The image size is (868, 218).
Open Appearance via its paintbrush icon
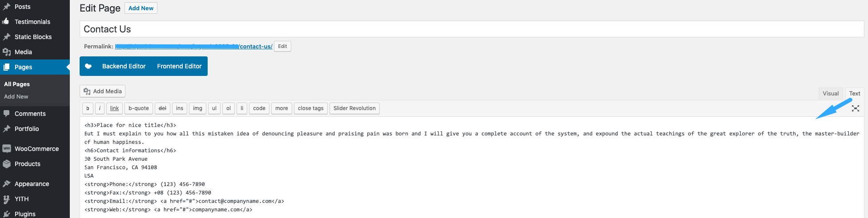[6, 184]
